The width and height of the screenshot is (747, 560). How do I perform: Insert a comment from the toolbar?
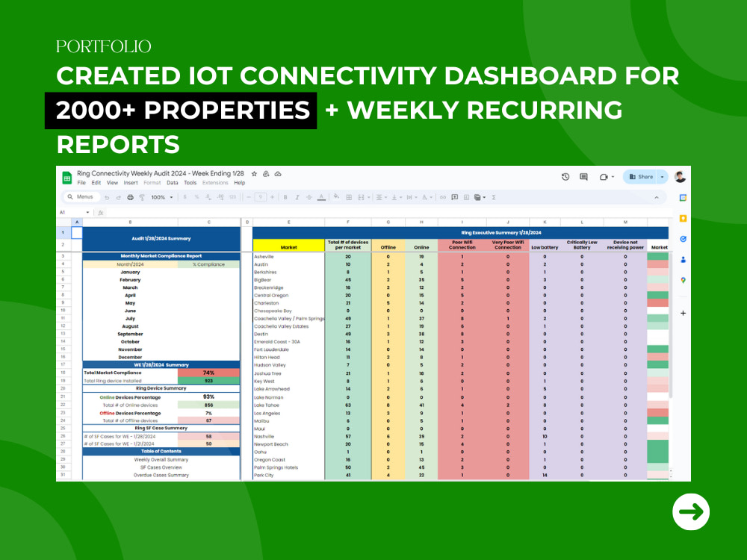click(x=455, y=197)
